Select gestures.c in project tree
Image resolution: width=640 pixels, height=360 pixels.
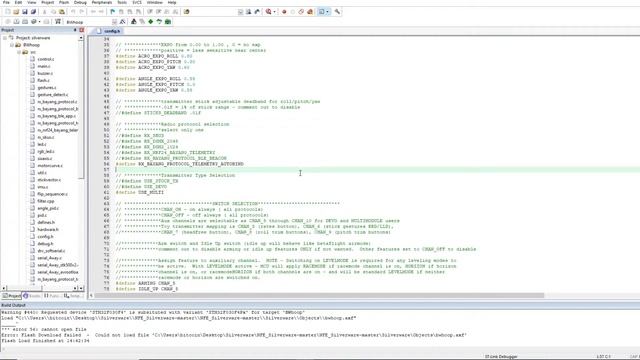[47, 88]
